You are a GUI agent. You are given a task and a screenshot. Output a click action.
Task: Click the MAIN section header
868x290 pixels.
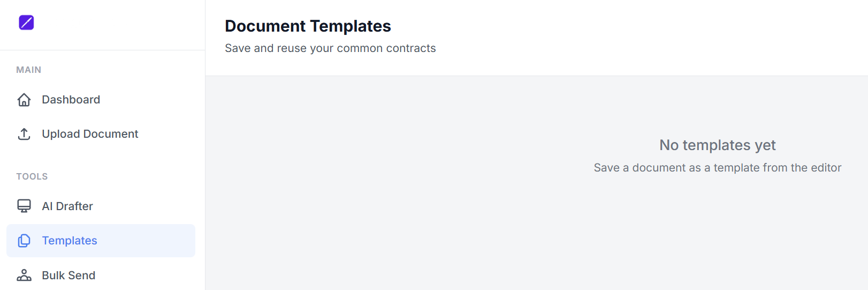(28, 70)
